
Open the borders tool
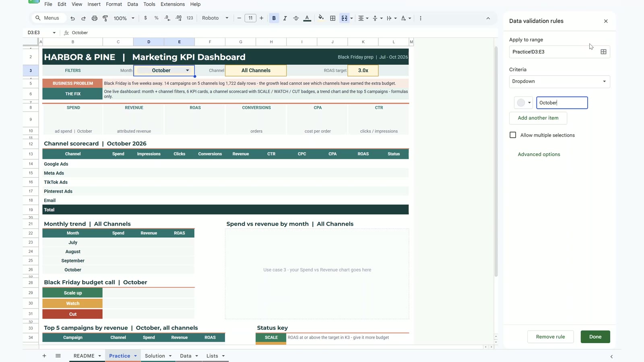332,18
